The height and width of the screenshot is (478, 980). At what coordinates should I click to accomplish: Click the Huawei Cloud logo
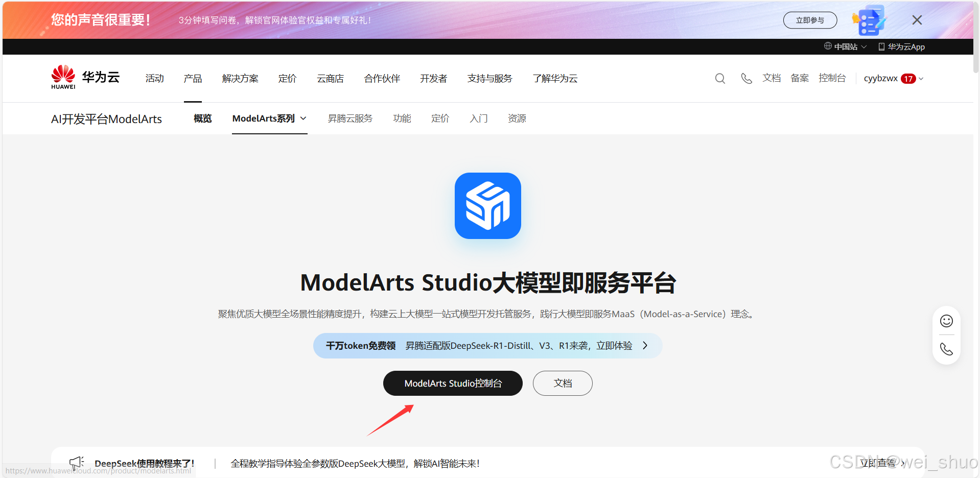pos(85,78)
